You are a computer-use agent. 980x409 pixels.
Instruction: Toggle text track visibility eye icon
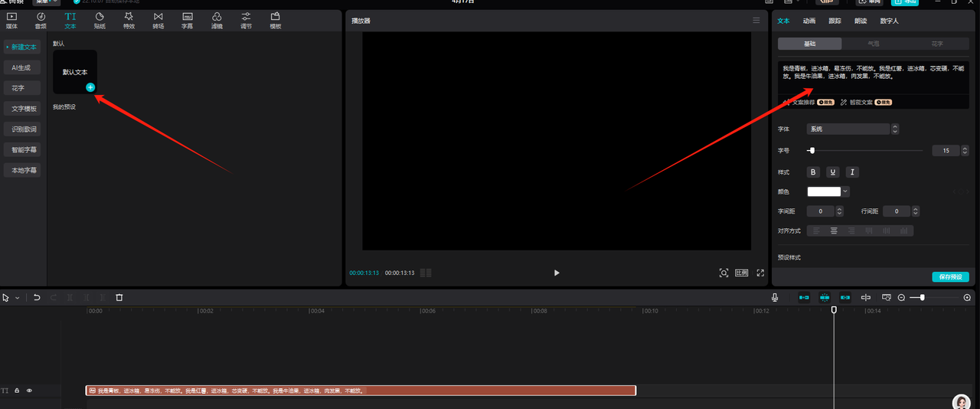point(30,391)
